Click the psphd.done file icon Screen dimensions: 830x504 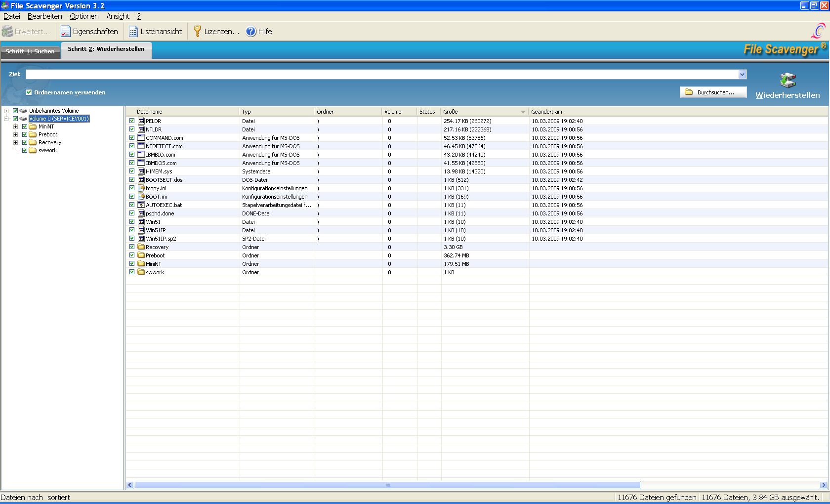coord(141,213)
